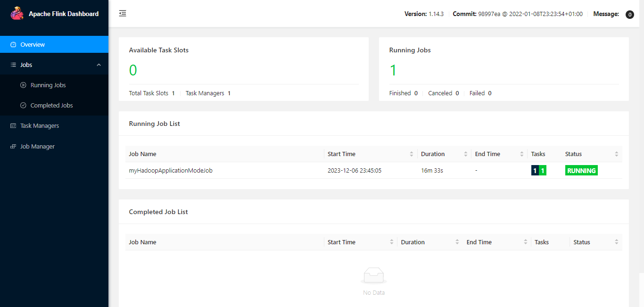This screenshot has width=644, height=307.
Task: Sort End Time in Completed Job List
Action: (527, 242)
